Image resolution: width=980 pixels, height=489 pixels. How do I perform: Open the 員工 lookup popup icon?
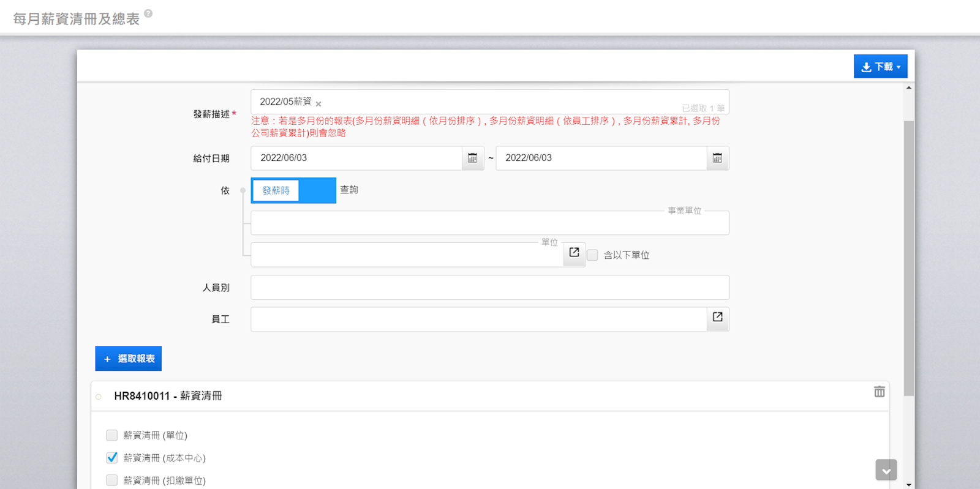click(717, 317)
